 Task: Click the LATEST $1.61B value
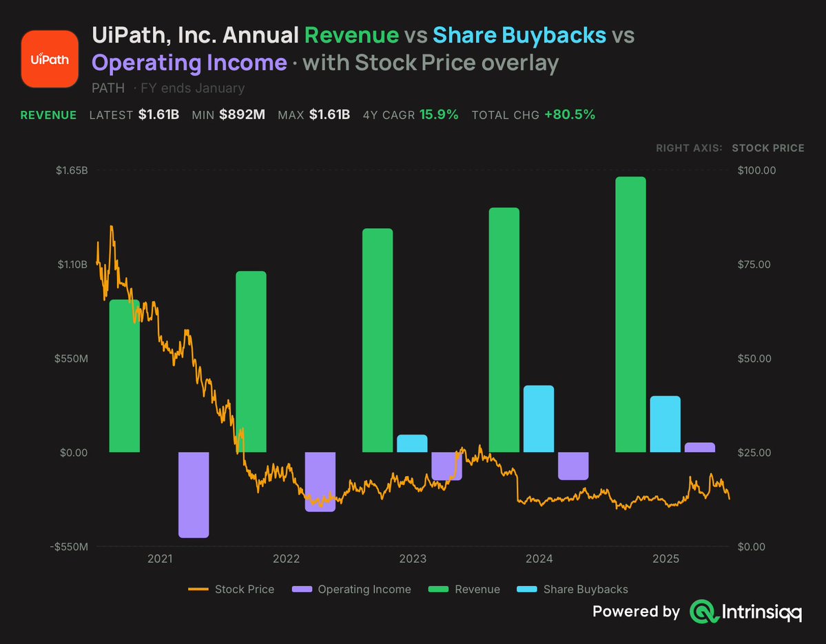point(158,115)
